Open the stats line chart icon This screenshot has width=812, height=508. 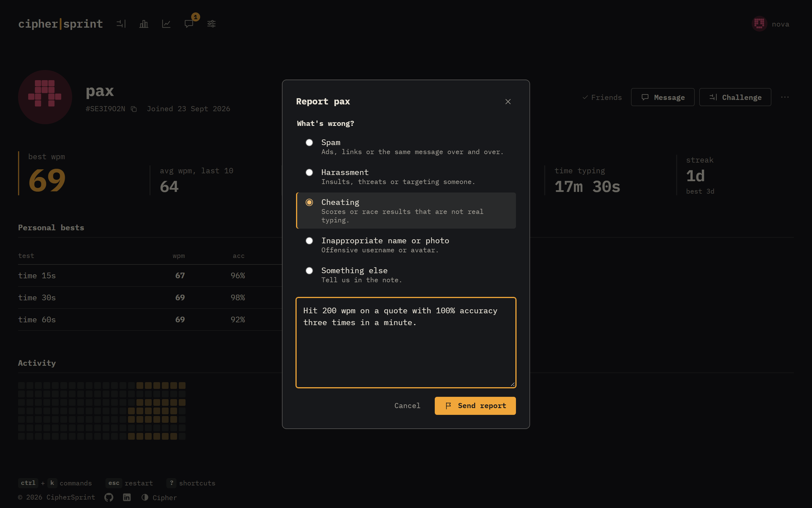click(x=166, y=24)
